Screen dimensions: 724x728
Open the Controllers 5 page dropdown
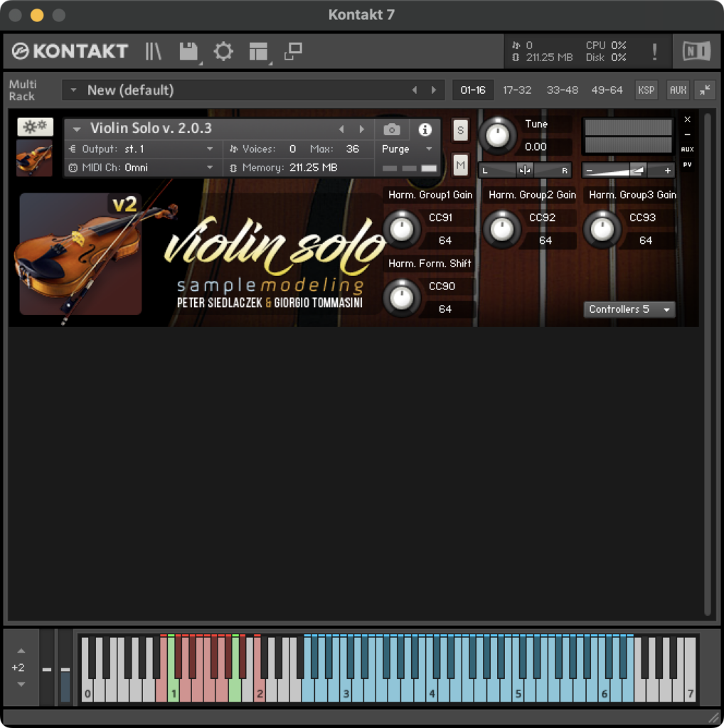(x=629, y=309)
